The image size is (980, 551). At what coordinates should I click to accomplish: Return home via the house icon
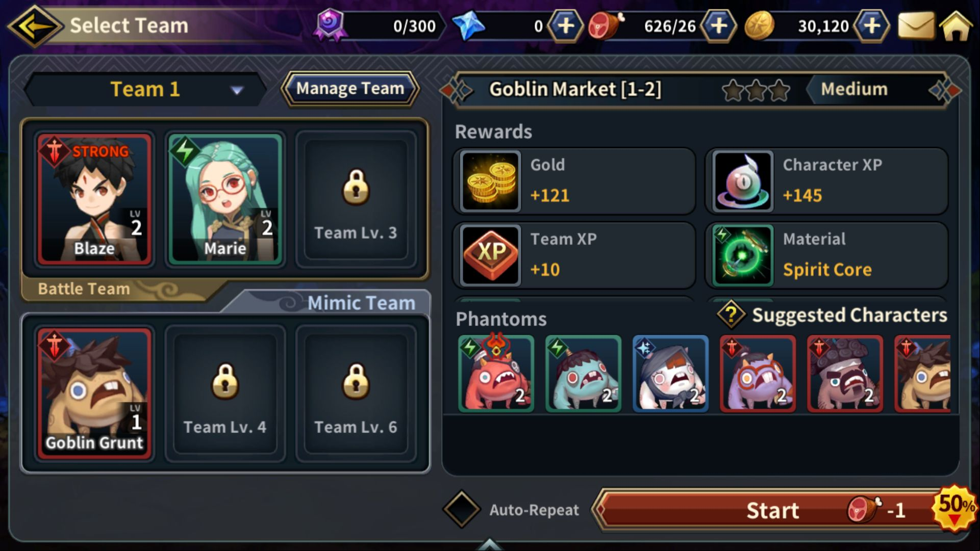[956, 25]
